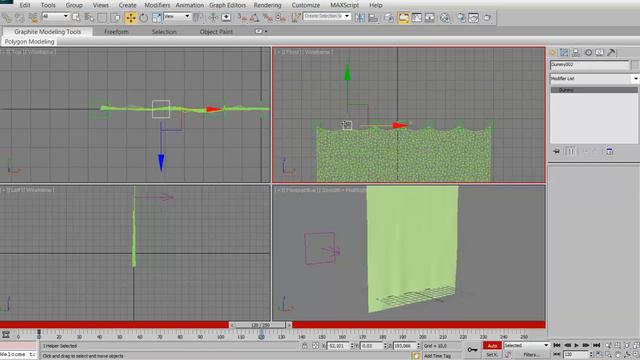Click the Select by Name icon
This screenshot has height=360, width=640.
(x=89, y=18)
